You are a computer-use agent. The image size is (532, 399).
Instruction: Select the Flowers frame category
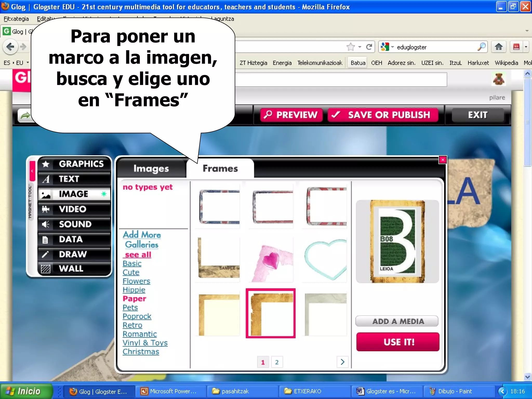coord(136,281)
